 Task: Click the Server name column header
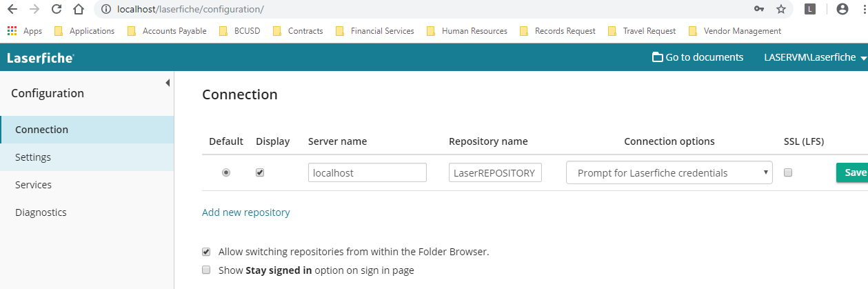[x=338, y=141]
